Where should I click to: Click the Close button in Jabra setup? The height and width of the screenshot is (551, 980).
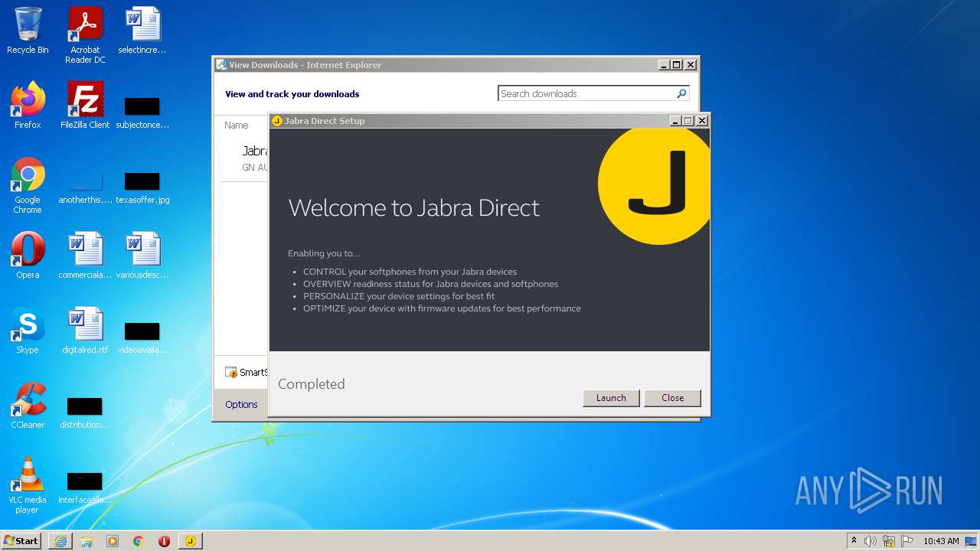[672, 398]
